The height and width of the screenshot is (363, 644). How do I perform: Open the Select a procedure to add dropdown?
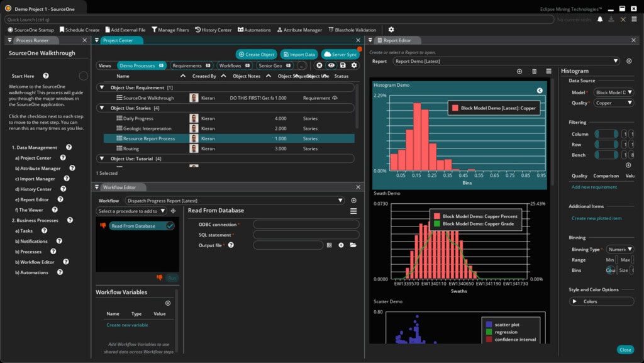[x=131, y=211]
